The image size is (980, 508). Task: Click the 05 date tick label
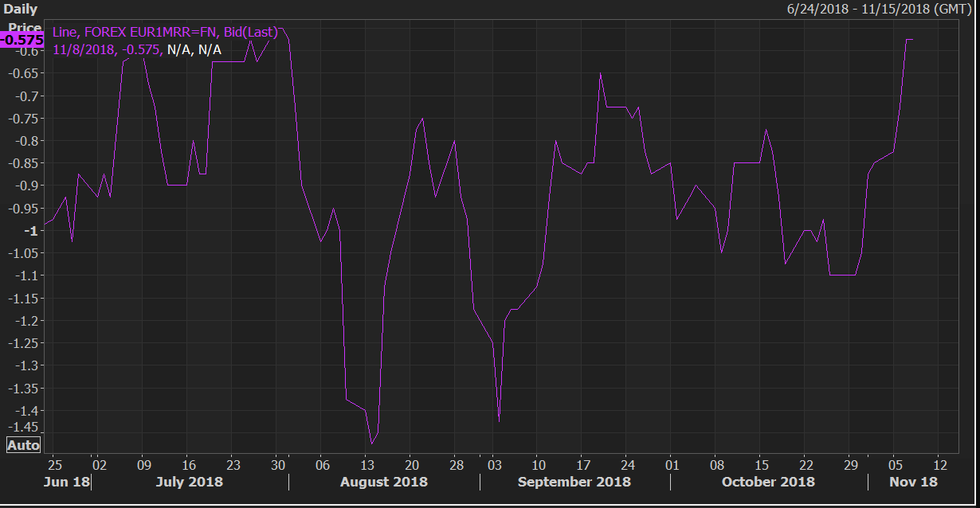tap(896, 464)
